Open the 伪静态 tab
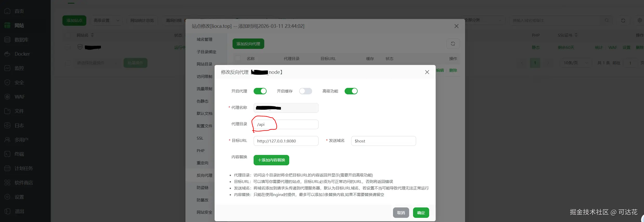Viewport: 644px width, 222px height. pyautogui.click(x=202, y=101)
